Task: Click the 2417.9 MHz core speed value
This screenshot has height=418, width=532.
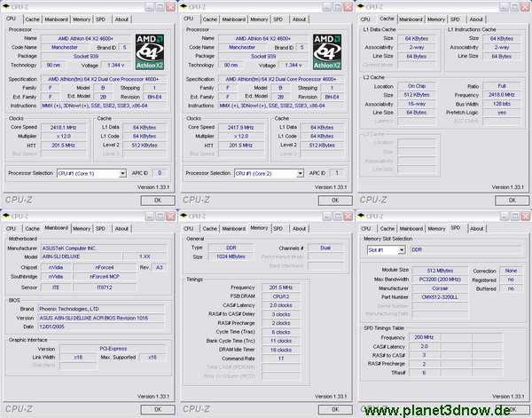Action: (x=241, y=128)
